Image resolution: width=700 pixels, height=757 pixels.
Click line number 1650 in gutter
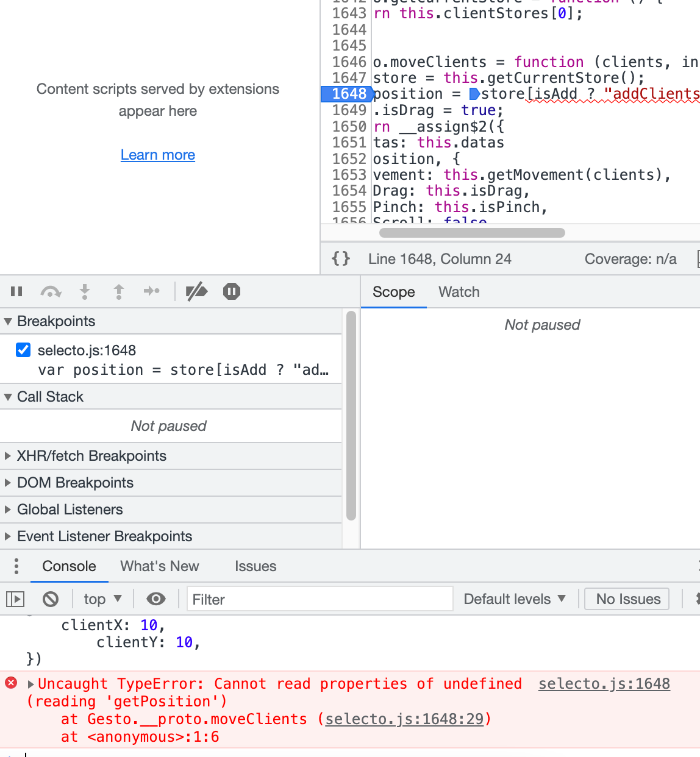click(x=349, y=127)
